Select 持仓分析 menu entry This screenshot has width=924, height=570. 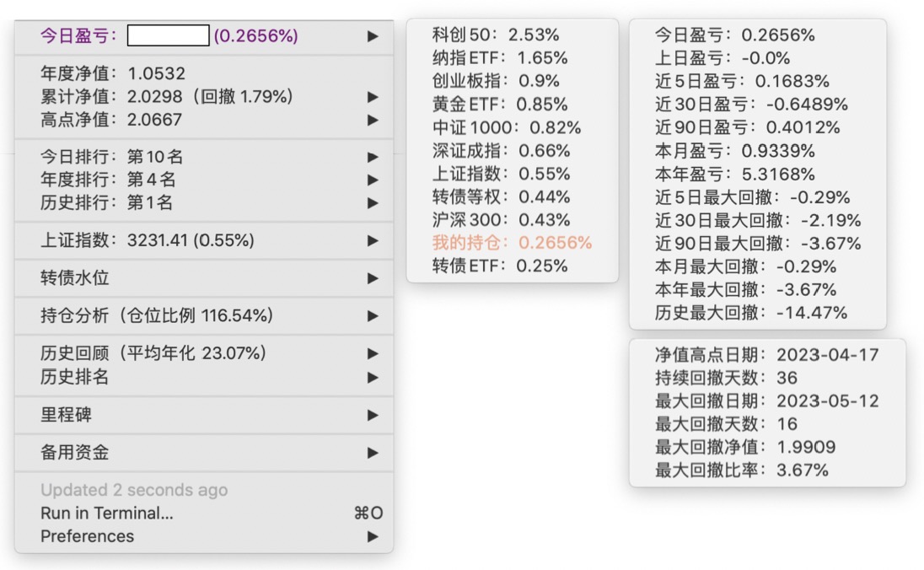[157, 316]
